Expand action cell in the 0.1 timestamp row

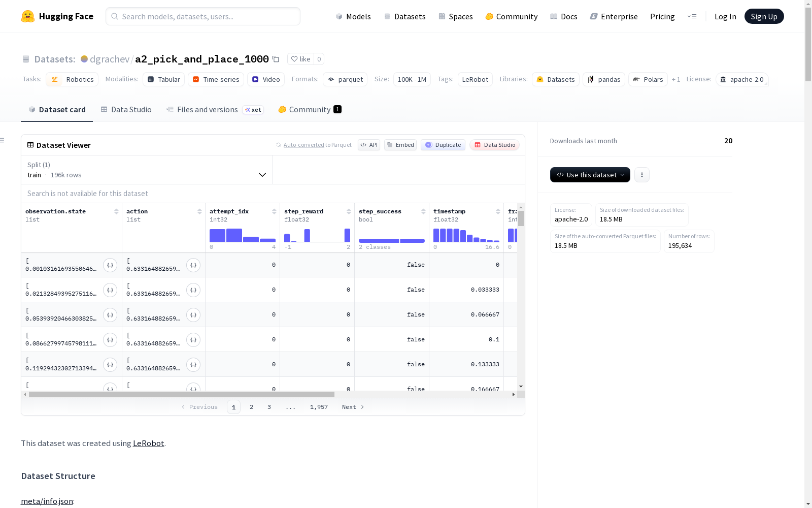click(193, 340)
